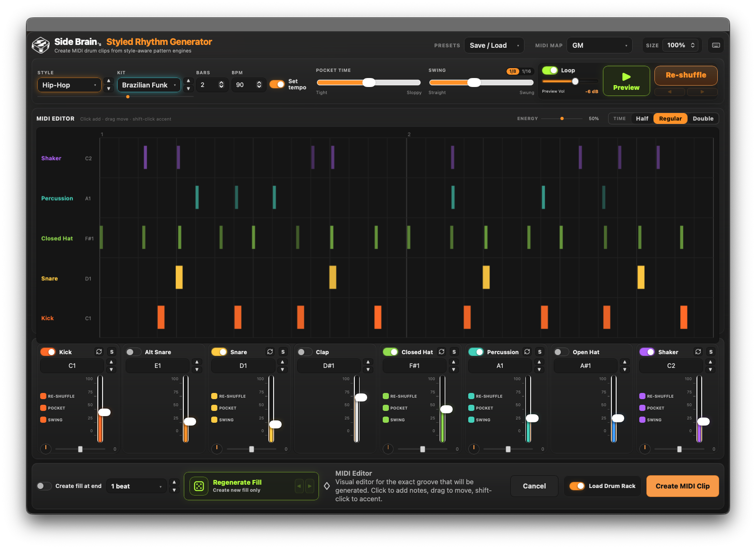Click the Closed Hat regenerate icon

(x=441, y=352)
